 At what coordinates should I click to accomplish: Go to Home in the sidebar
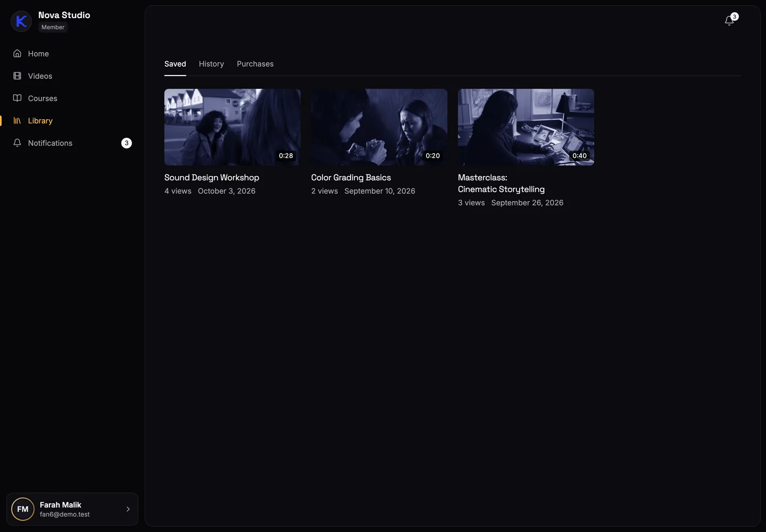tap(72, 54)
